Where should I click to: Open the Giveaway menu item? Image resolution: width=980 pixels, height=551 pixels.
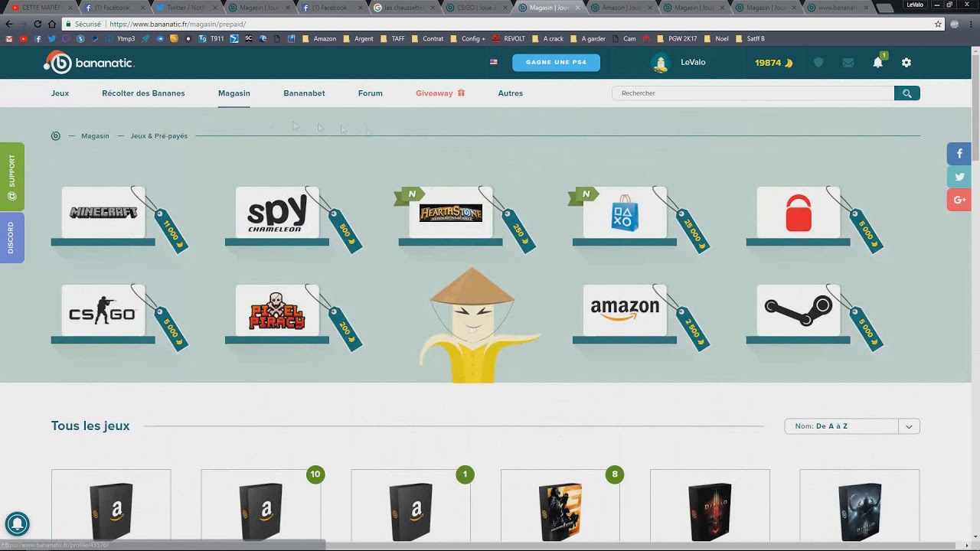click(x=440, y=93)
